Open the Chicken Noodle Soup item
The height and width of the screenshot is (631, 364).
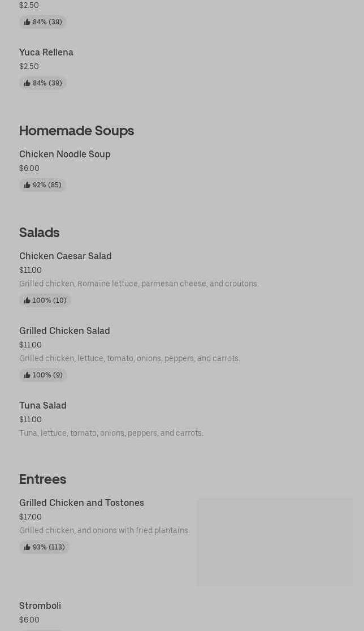(65, 154)
